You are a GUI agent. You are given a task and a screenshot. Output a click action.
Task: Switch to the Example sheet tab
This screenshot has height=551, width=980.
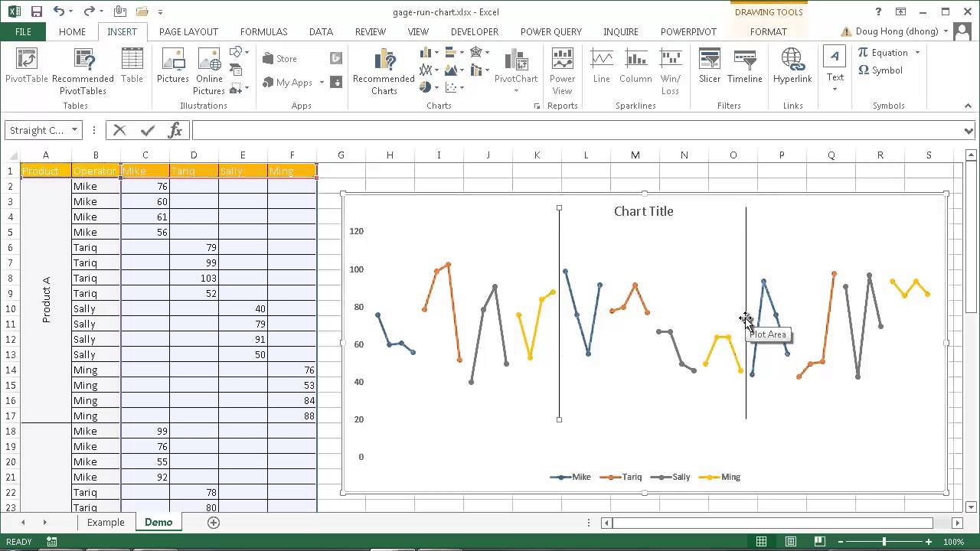coord(106,523)
